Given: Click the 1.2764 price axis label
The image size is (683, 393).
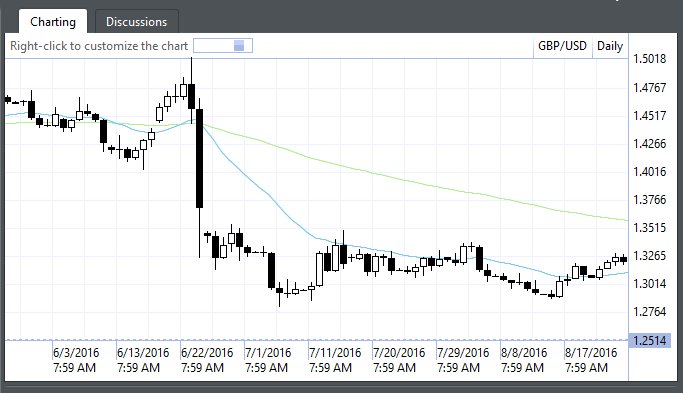Looking at the screenshot, I should [x=649, y=312].
